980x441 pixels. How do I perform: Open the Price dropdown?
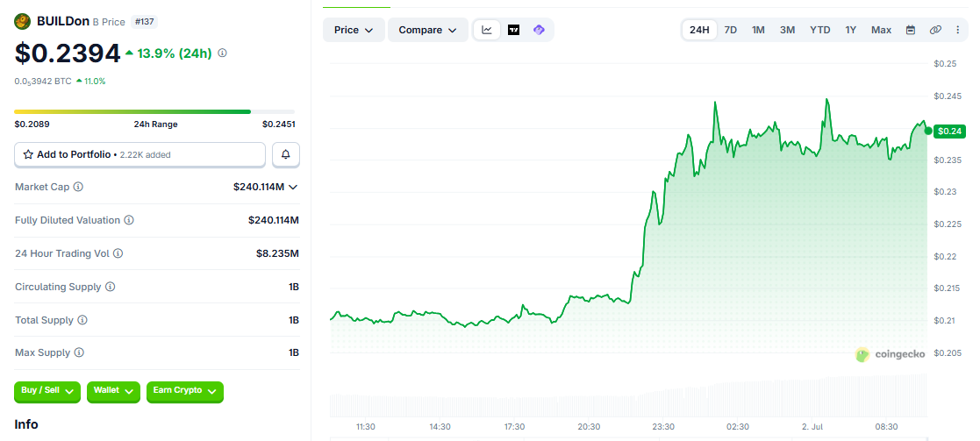click(354, 30)
